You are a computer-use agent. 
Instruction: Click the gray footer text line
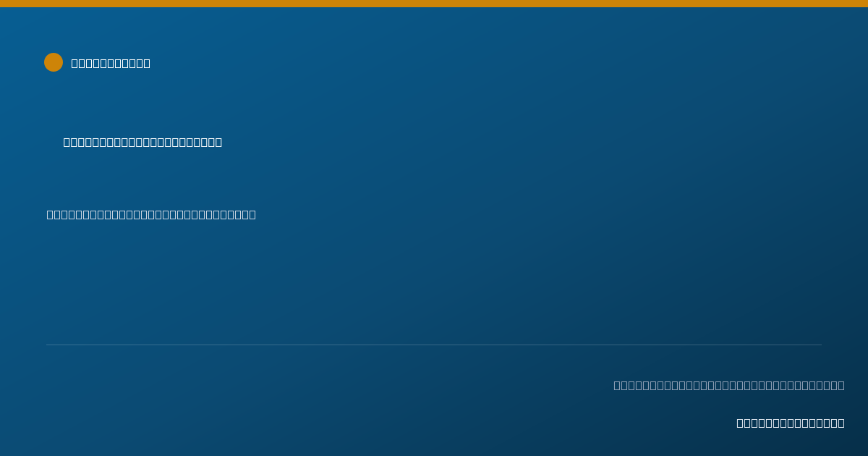click(729, 385)
